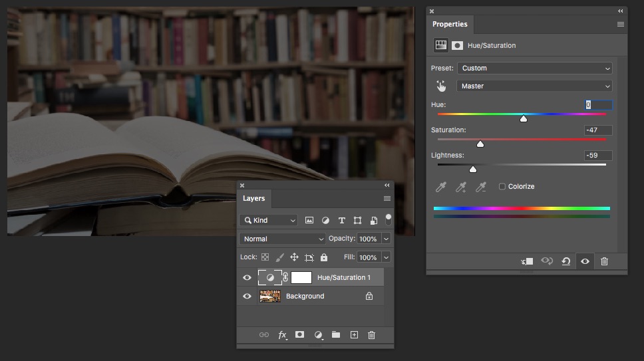Add a layer mask in Layers panel
The height and width of the screenshot is (361, 644).
(x=299, y=335)
